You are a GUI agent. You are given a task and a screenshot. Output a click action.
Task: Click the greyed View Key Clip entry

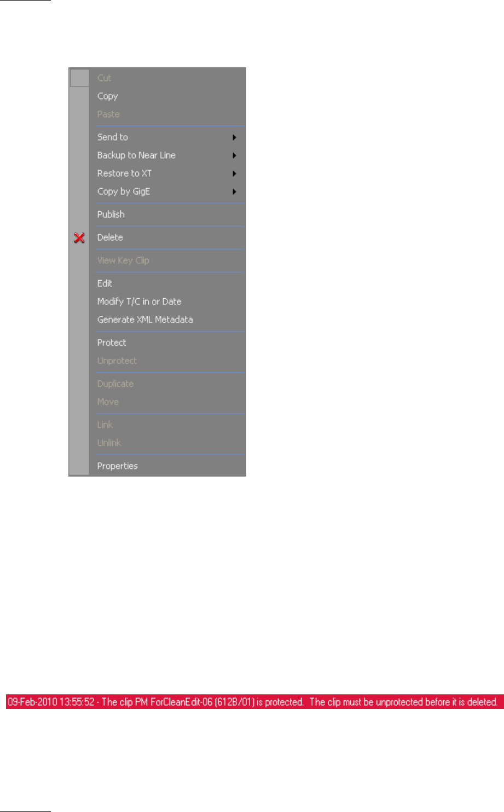click(123, 260)
